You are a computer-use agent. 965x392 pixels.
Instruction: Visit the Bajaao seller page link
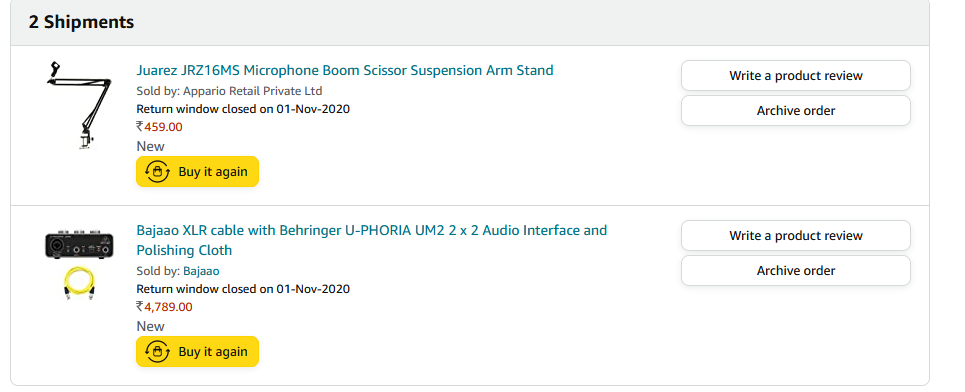click(x=201, y=271)
